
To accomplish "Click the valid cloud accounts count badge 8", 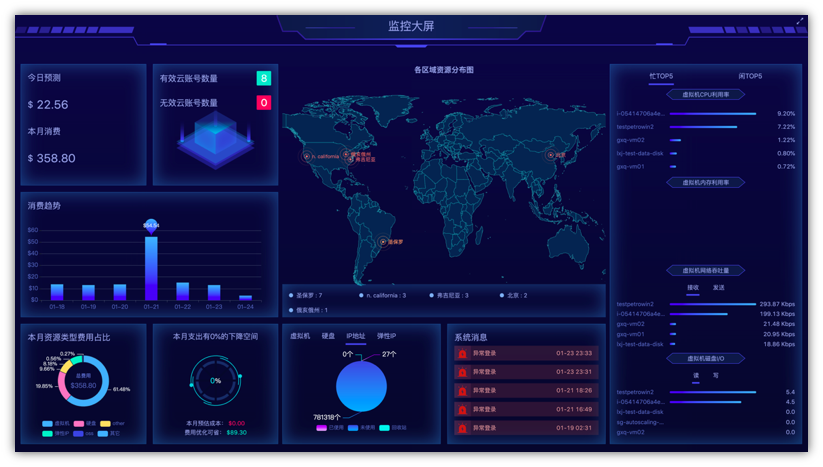I will pyautogui.click(x=263, y=78).
